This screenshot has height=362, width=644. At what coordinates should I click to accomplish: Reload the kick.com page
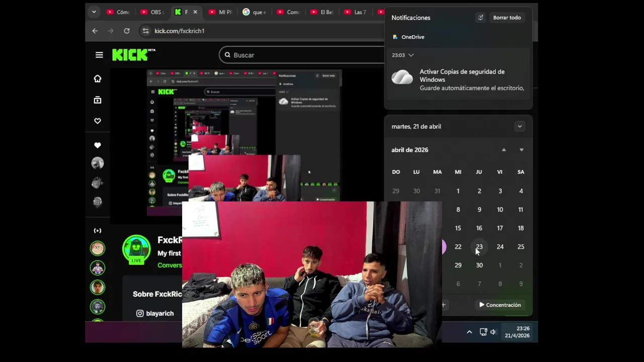pos(127,31)
